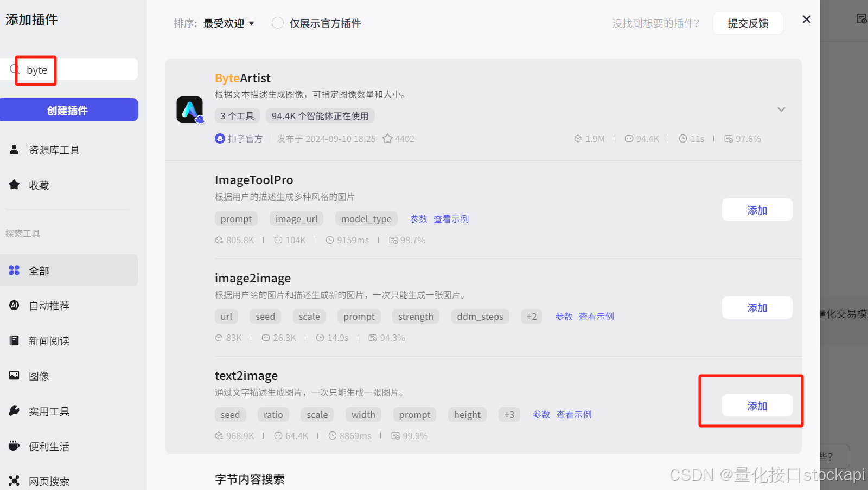868x490 pixels.
Task: Open the 网页搜索 category
Action: (x=69, y=481)
